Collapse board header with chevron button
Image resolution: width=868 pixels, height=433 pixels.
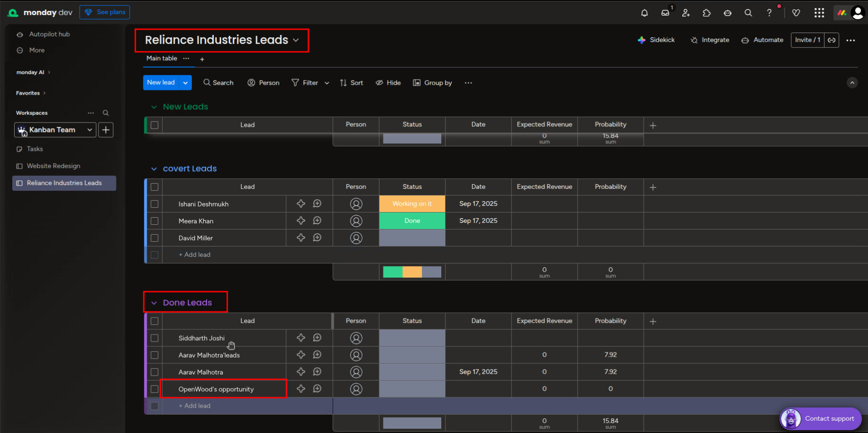[x=852, y=83]
